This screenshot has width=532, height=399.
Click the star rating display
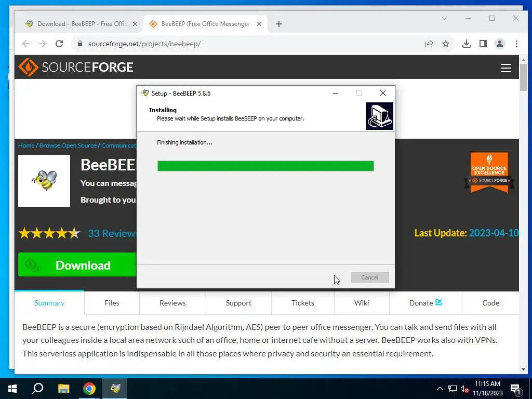click(49, 233)
